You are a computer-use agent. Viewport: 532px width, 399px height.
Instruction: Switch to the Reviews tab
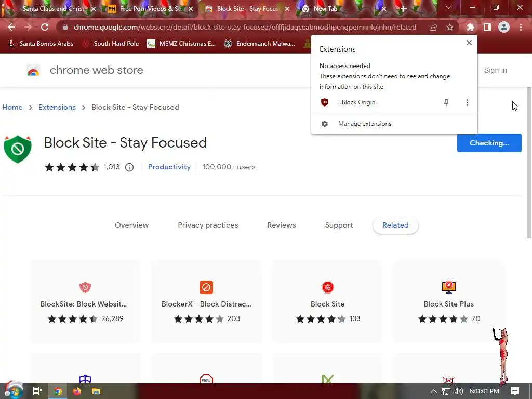point(282,225)
